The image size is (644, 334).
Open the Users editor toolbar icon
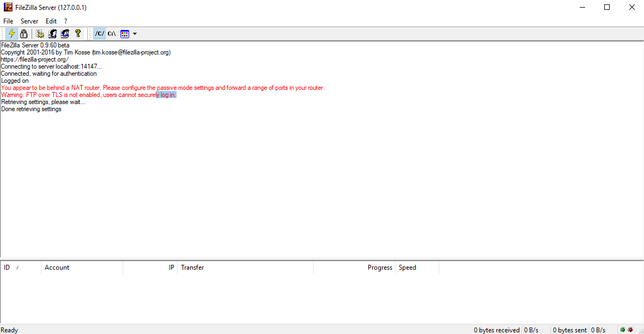click(53, 34)
